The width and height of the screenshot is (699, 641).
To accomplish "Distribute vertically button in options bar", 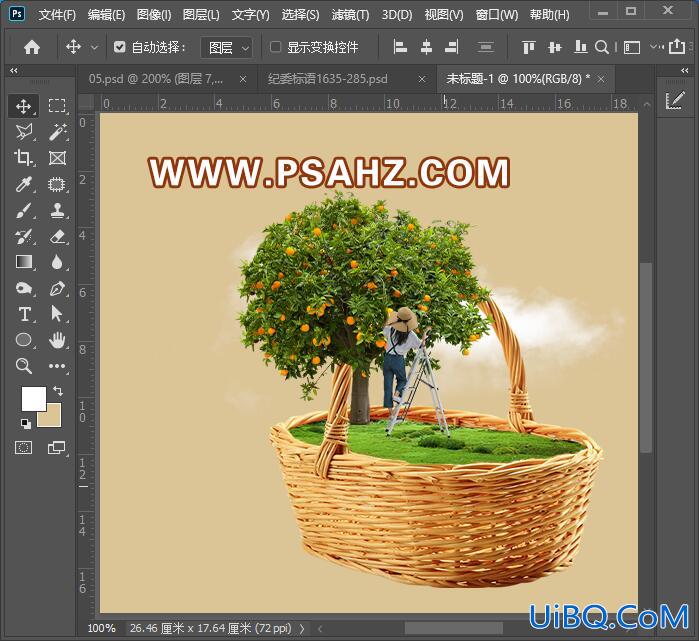I will click(485, 47).
